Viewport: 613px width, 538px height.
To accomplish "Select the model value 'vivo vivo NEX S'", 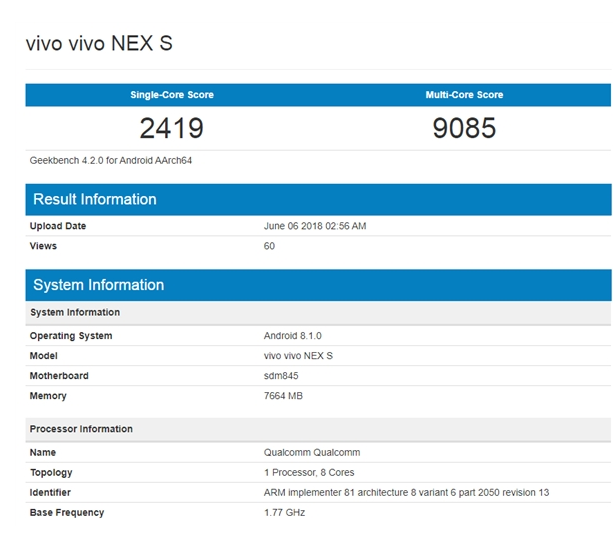I will pos(298,356).
